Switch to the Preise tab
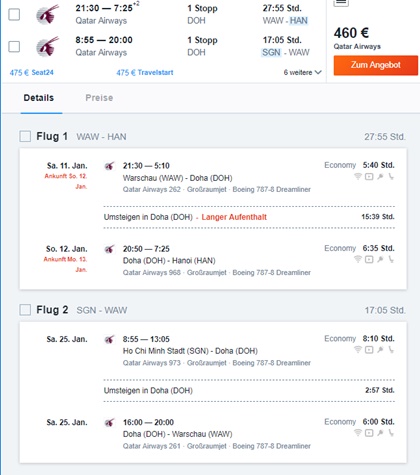The width and height of the screenshot is (420, 475). pos(99,98)
